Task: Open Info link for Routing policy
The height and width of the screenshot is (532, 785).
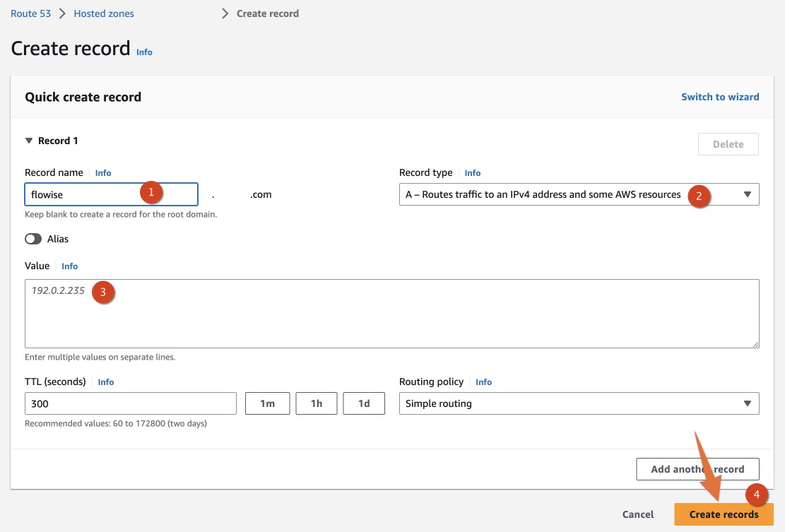Action: [x=484, y=382]
